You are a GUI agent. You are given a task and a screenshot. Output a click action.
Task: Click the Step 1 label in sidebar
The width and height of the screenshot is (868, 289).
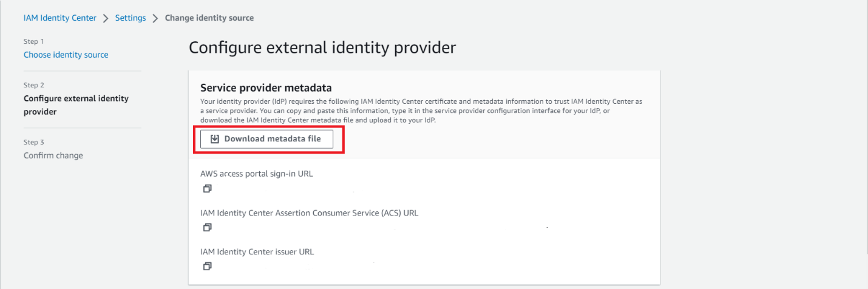tap(34, 41)
